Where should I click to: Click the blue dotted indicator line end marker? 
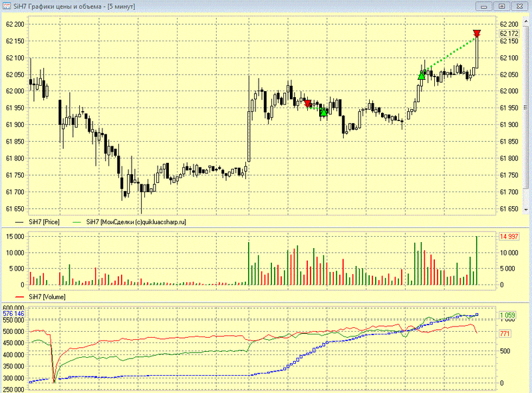pos(477,315)
